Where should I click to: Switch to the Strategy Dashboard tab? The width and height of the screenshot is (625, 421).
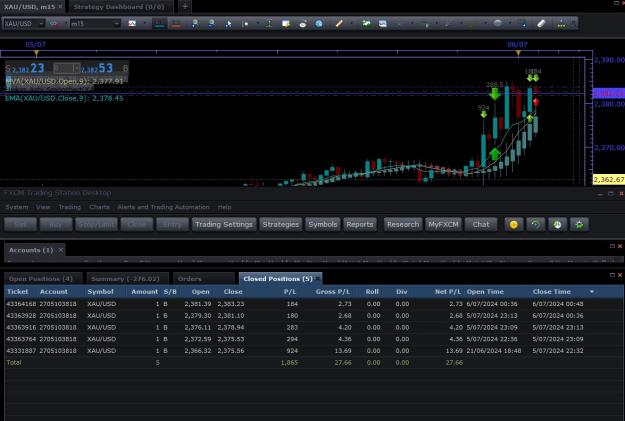click(119, 7)
